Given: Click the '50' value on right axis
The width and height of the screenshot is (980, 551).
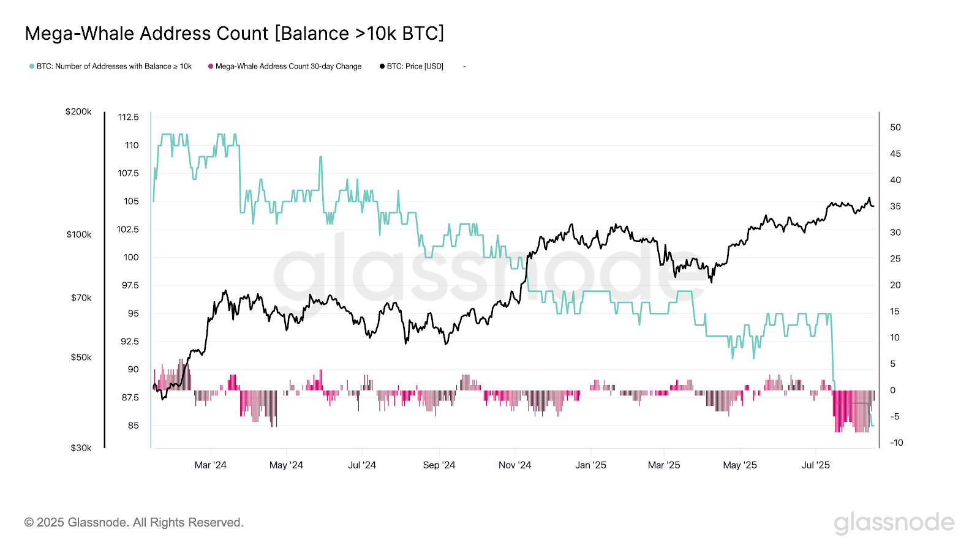Looking at the screenshot, I should point(895,127).
